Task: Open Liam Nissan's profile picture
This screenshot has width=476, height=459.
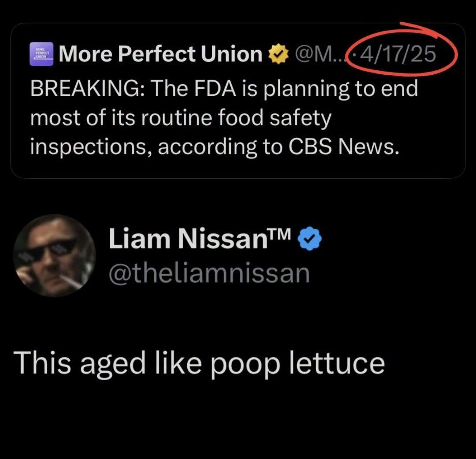Action: 55,255
